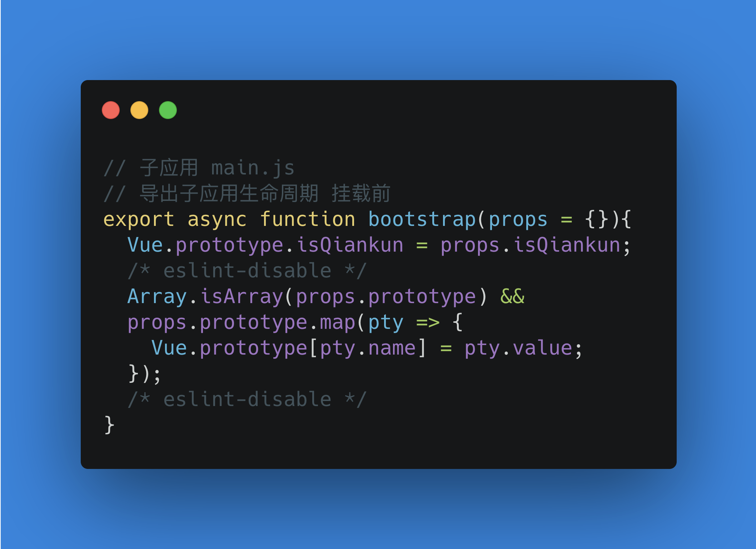Click the && logical operator
This screenshot has height=549, width=756.
pos(512,296)
